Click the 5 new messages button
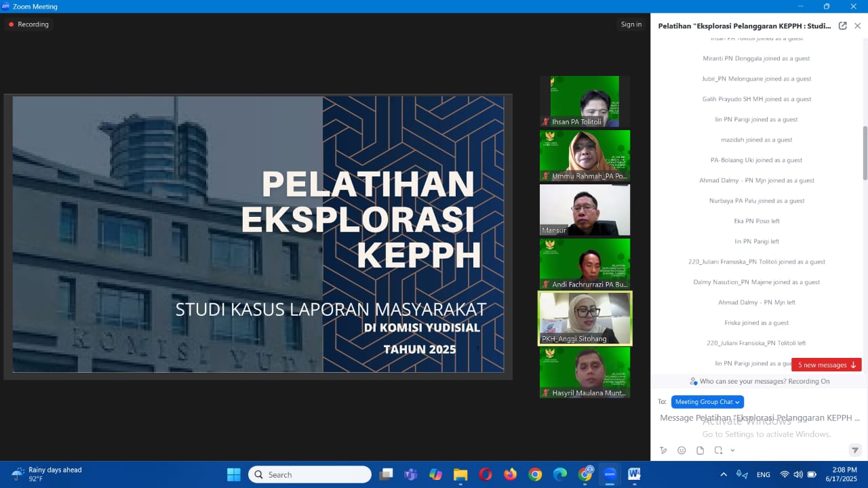Screen dimensions: 868x488 click(x=826, y=365)
